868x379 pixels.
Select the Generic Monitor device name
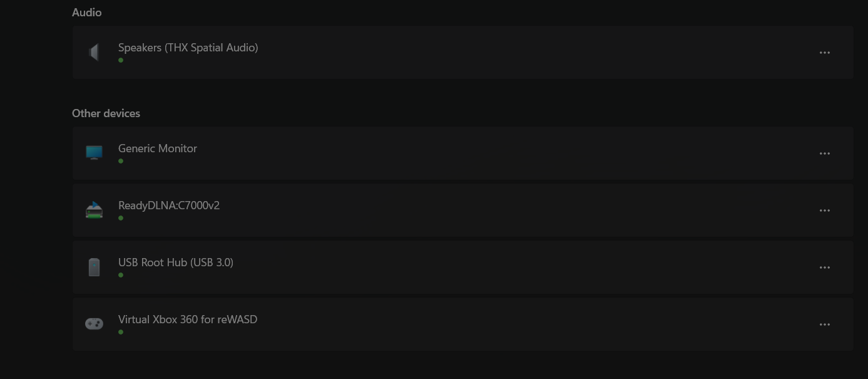(158, 148)
